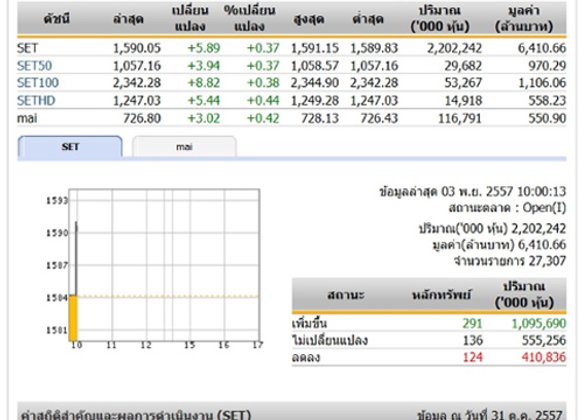Select SET100 volume 53,267
583x420 pixels.
tap(463, 83)
